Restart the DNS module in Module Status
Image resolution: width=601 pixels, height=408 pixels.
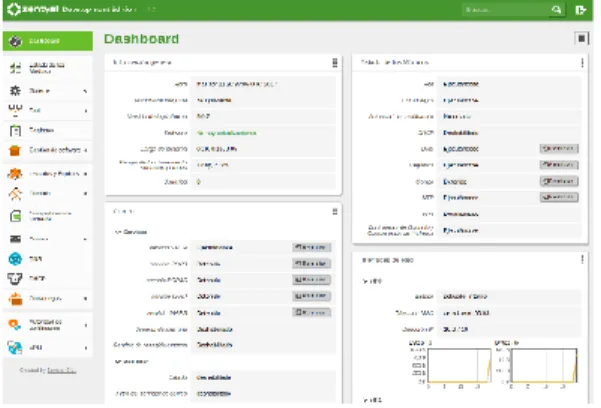click(x=559, y=148)
